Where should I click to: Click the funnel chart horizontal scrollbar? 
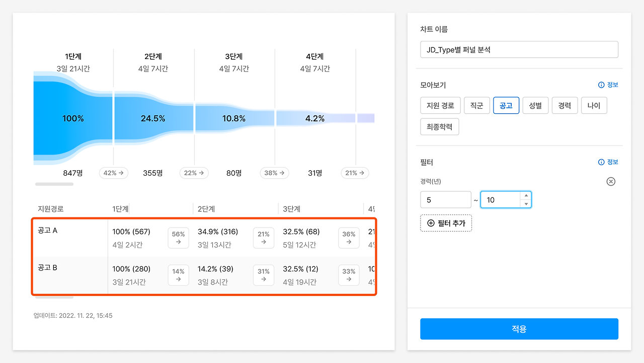(54, 184)
